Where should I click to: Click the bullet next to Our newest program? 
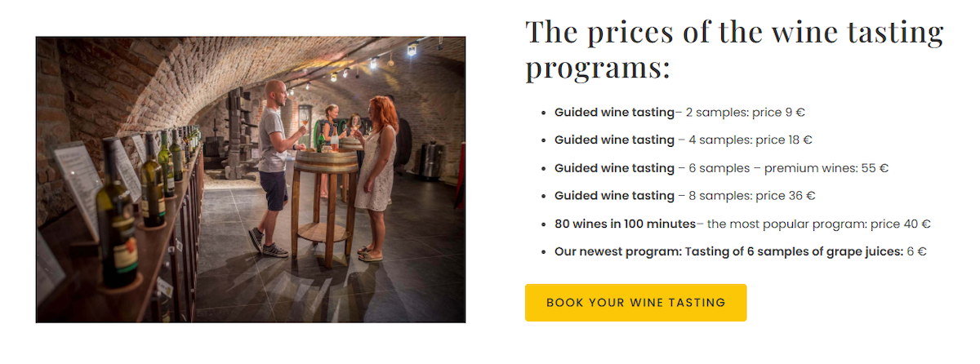(x=544, y=251)
